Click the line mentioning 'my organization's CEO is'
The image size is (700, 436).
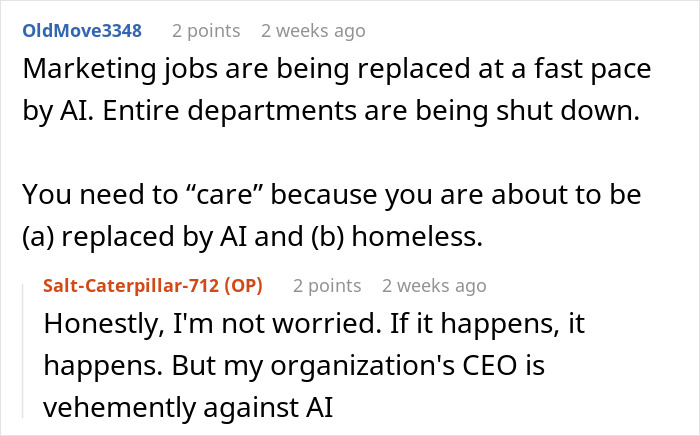coord(294,366)
